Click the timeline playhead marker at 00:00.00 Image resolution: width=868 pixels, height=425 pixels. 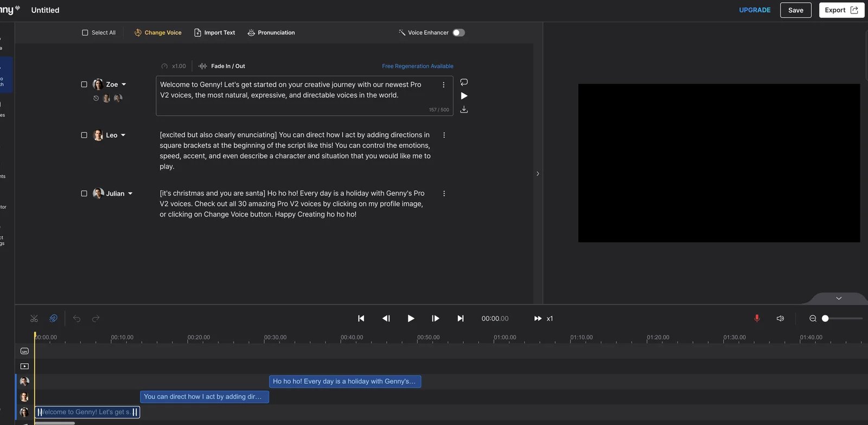(x=35, y=335)
